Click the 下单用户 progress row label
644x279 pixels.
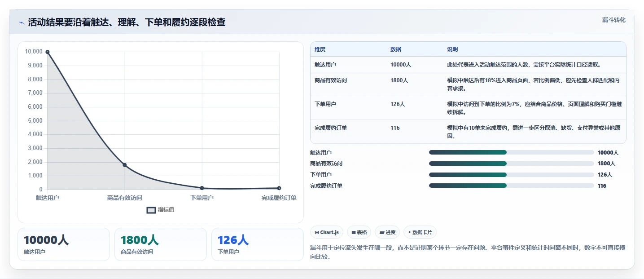coord(321,175)
